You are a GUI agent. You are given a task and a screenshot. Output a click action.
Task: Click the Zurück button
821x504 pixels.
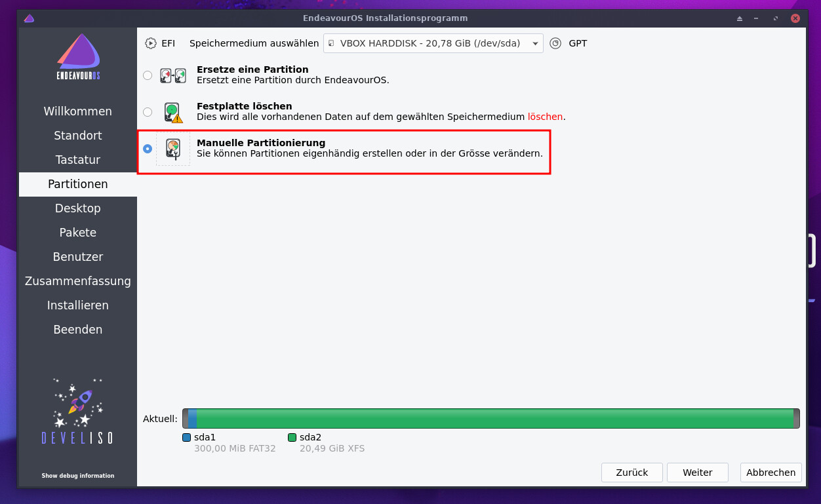632,473
